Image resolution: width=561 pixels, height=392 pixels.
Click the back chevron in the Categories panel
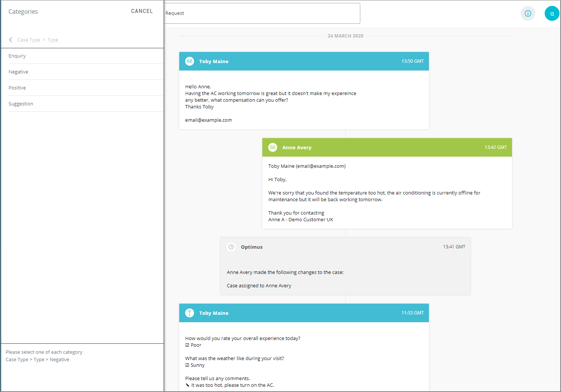pyautogui.click(x=10, y=40)
